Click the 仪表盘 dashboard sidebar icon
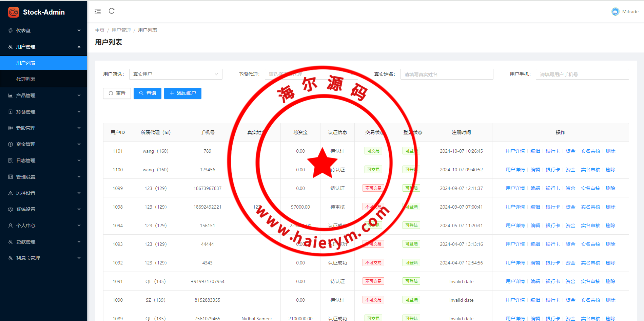The image size is (644, 321). 11,30
